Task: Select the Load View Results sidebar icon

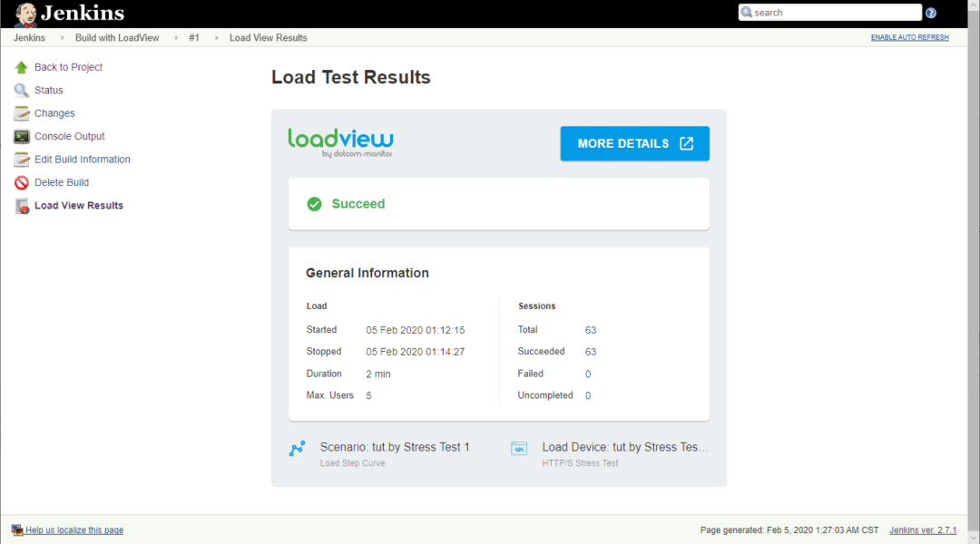Action: click(20, 205)
